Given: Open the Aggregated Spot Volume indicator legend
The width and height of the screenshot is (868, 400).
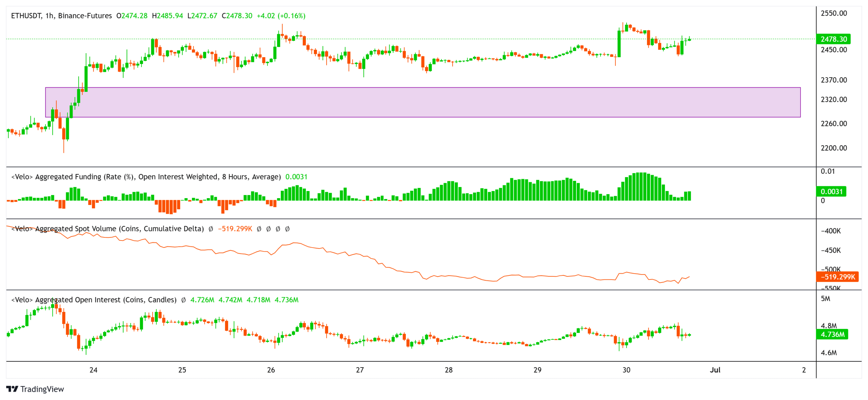Looking at the screenshot, I should 107,229.
